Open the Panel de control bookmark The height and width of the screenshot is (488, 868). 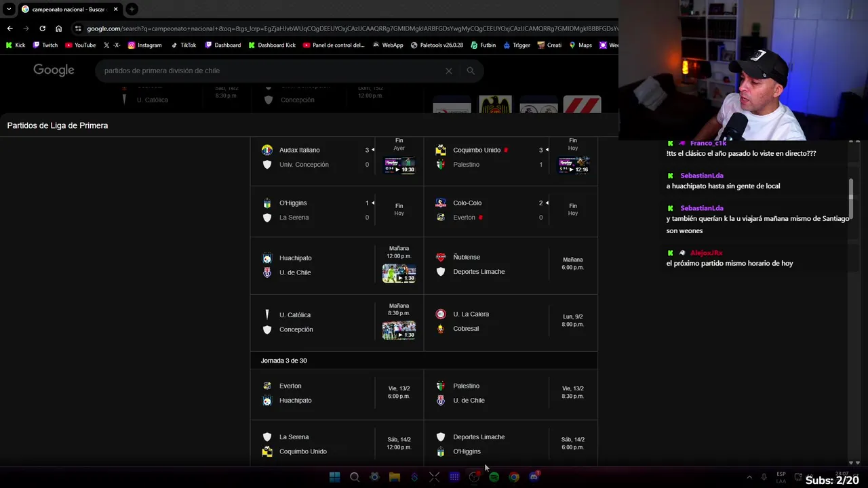click(x=334, y=45)
